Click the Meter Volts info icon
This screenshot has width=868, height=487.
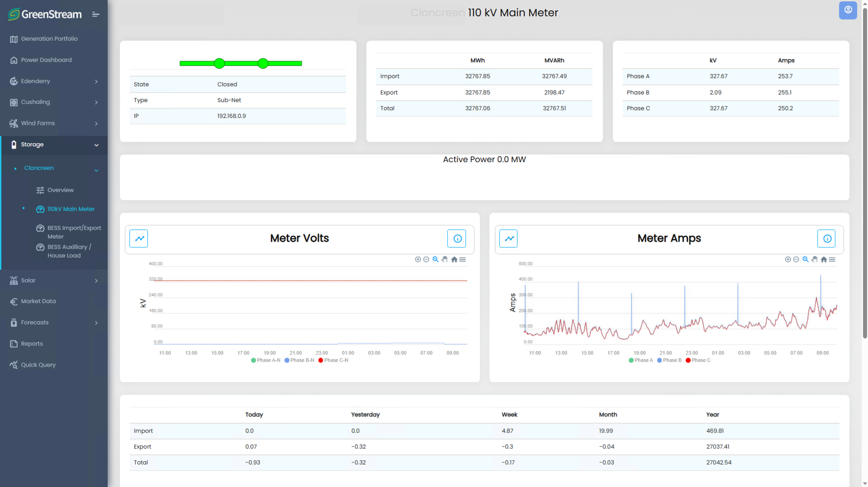(457, 238)
